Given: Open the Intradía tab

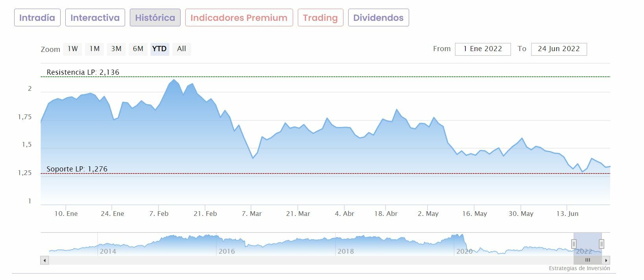Looking at the screenshot, I should point(37,18).
